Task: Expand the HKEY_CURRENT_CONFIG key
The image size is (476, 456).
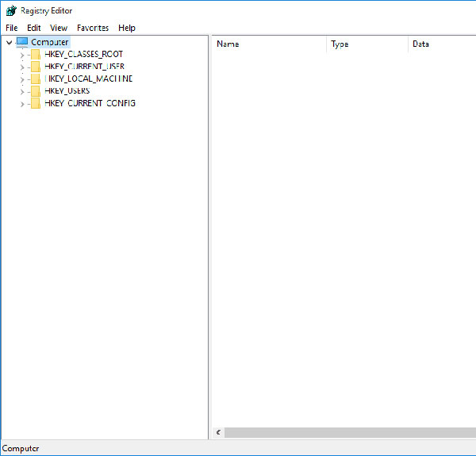Action: (22, 105)
